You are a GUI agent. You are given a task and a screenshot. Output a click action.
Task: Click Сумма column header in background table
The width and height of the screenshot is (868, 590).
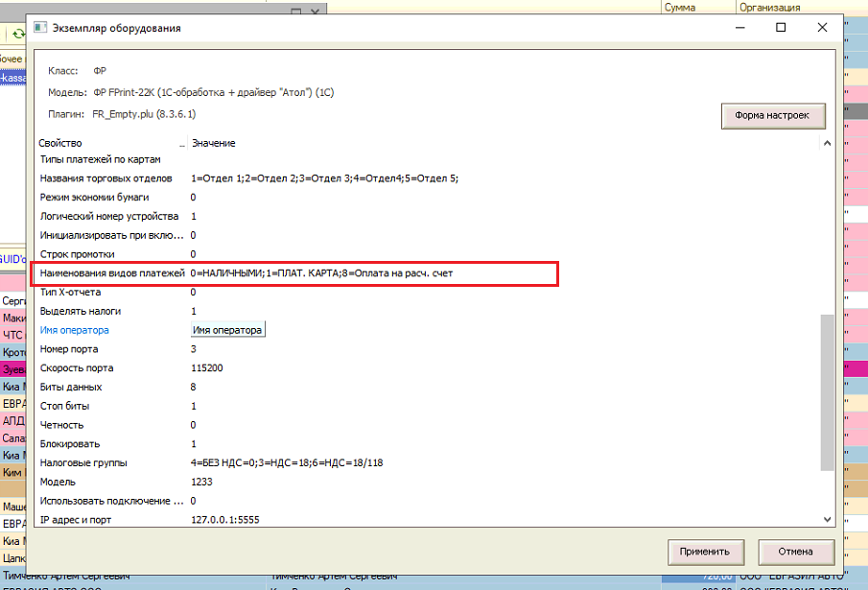click(680, 8)
